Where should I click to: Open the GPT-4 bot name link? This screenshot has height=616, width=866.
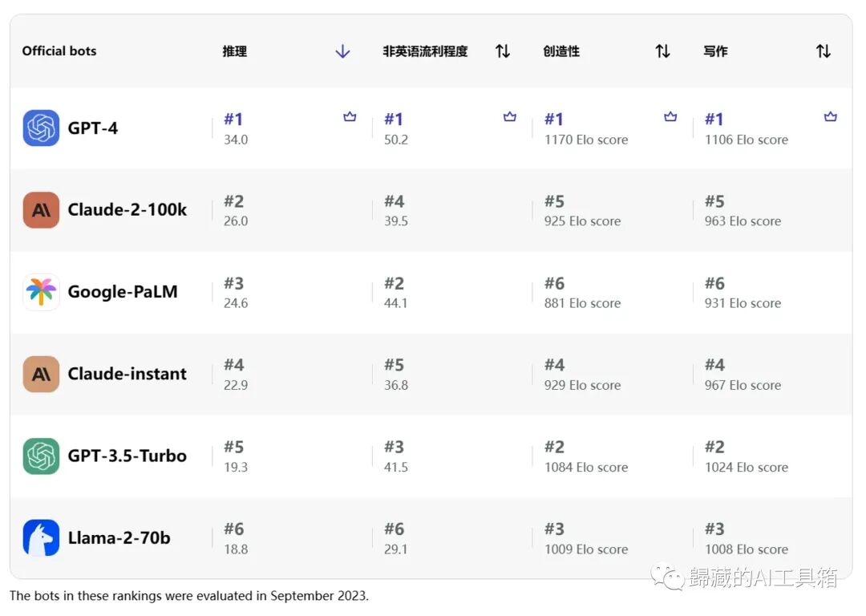(93, 128)
